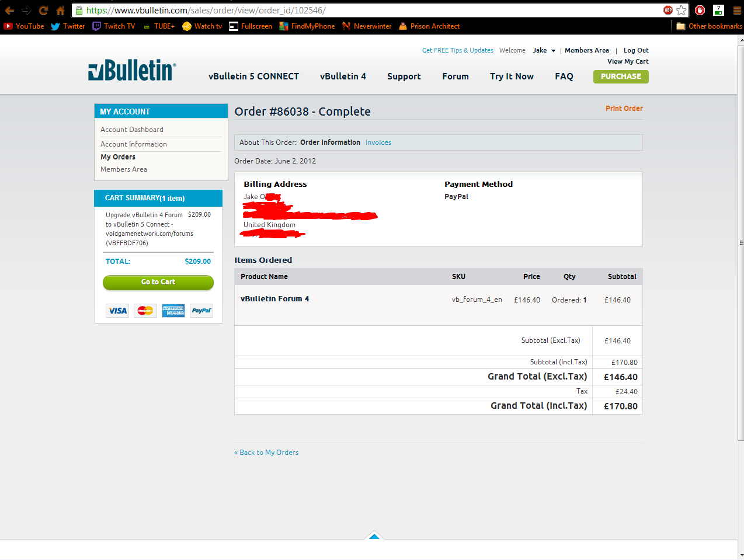
Task: Click the browser Back arrow
Action: (9, 11)
